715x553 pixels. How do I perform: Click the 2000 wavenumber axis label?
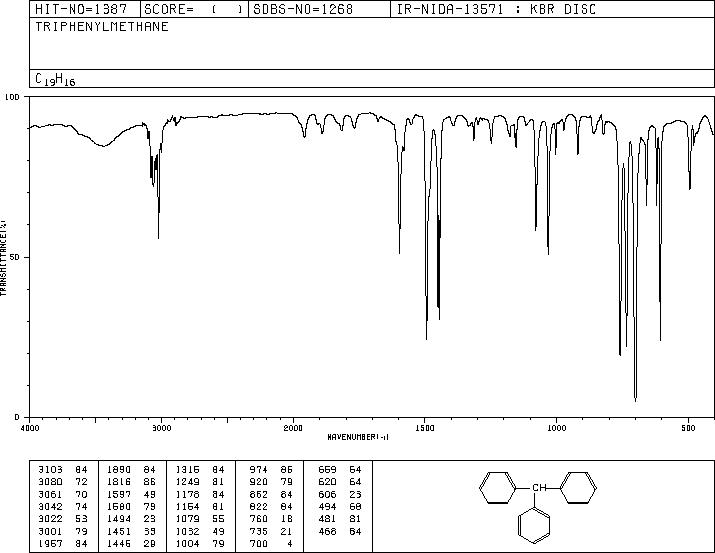click(293, 428)
